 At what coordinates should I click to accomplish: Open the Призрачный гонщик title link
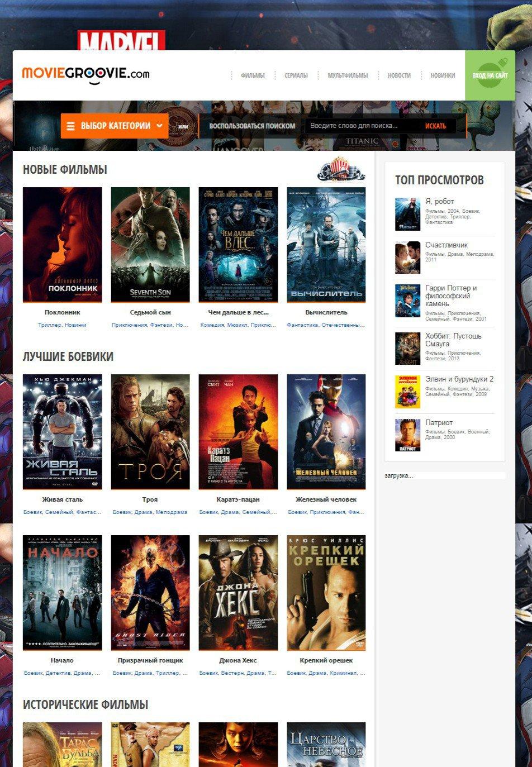point(150,660)
